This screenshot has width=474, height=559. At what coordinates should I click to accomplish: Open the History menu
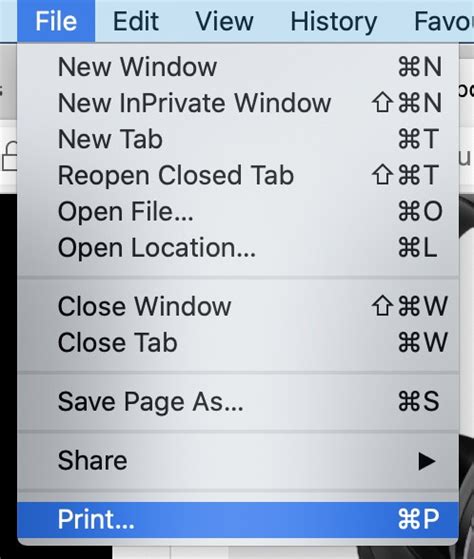tap(334, 21)
